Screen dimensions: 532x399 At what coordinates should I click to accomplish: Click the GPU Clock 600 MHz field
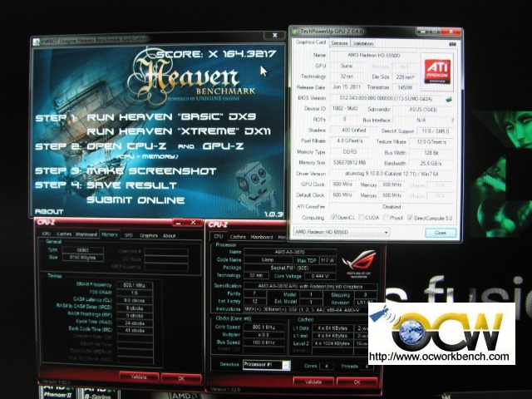click(342, 185)
